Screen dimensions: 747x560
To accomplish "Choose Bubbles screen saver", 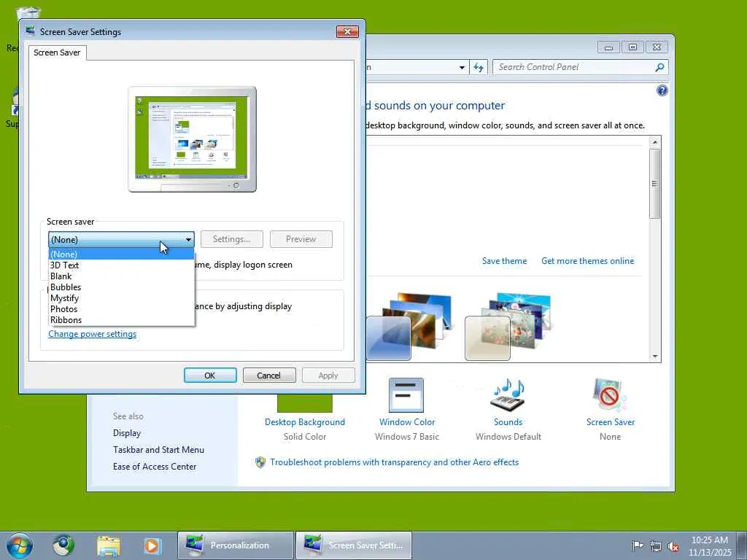I will [x=122, y=287].
